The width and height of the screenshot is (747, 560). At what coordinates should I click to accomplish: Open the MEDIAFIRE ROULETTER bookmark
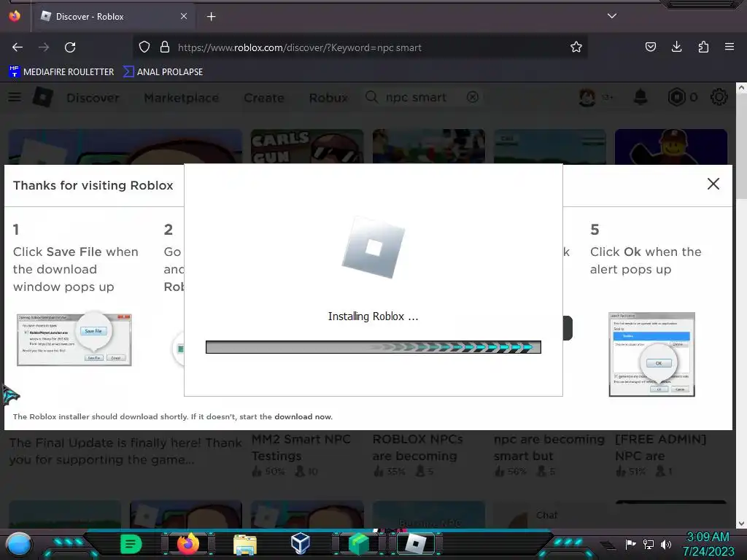click(x=61, y=72)
